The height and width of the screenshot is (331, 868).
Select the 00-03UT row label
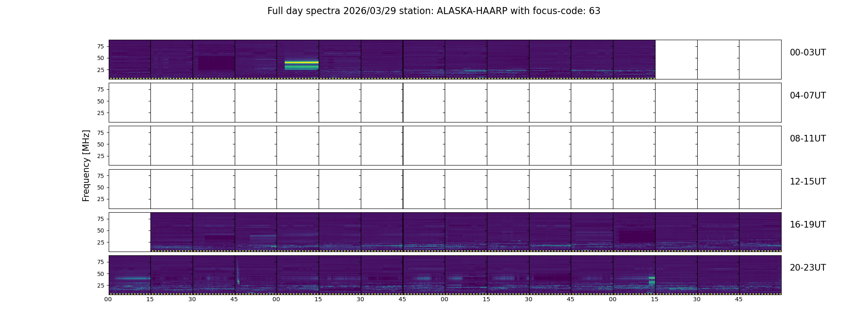click(x=808, y=53)
